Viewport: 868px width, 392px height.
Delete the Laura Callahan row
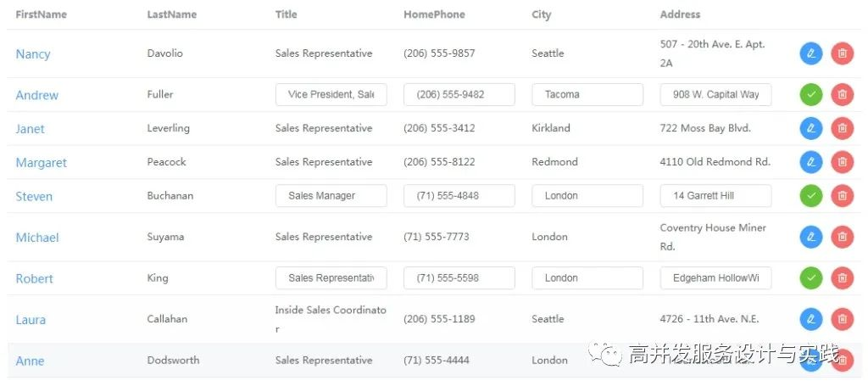pos(842,319)
